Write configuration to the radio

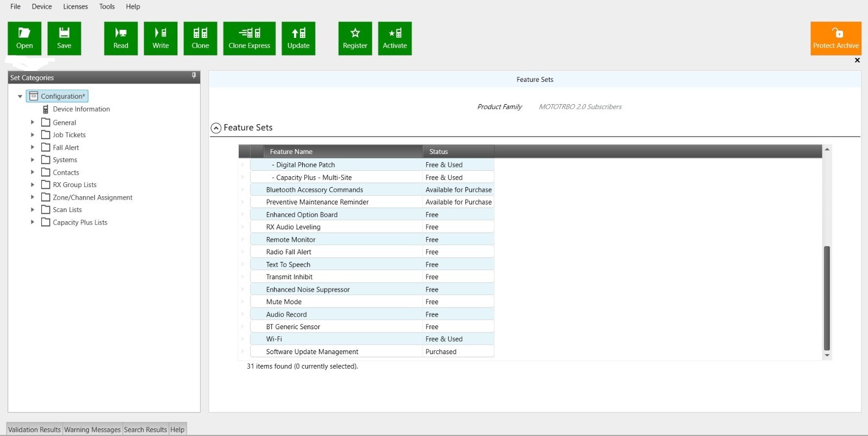point(161,38)
